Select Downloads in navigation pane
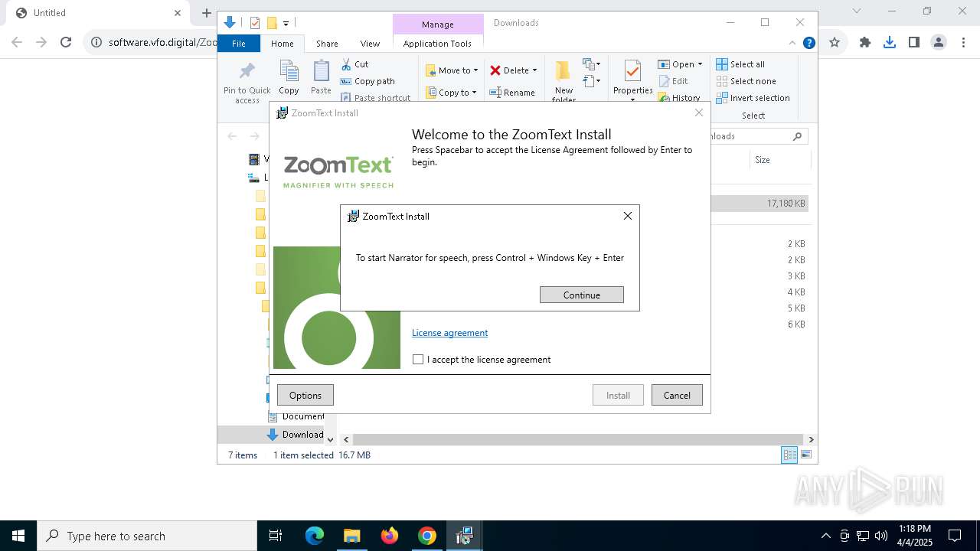 point(296,435)
